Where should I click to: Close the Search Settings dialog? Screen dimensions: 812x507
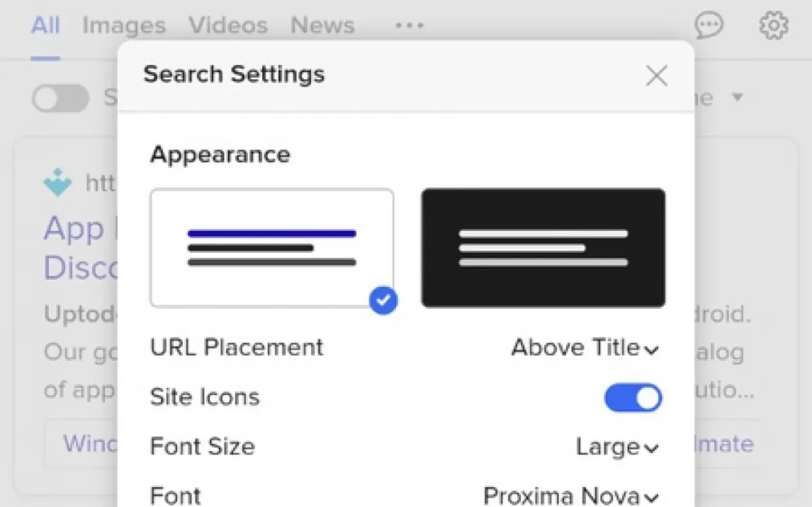(x=656, y=76)
